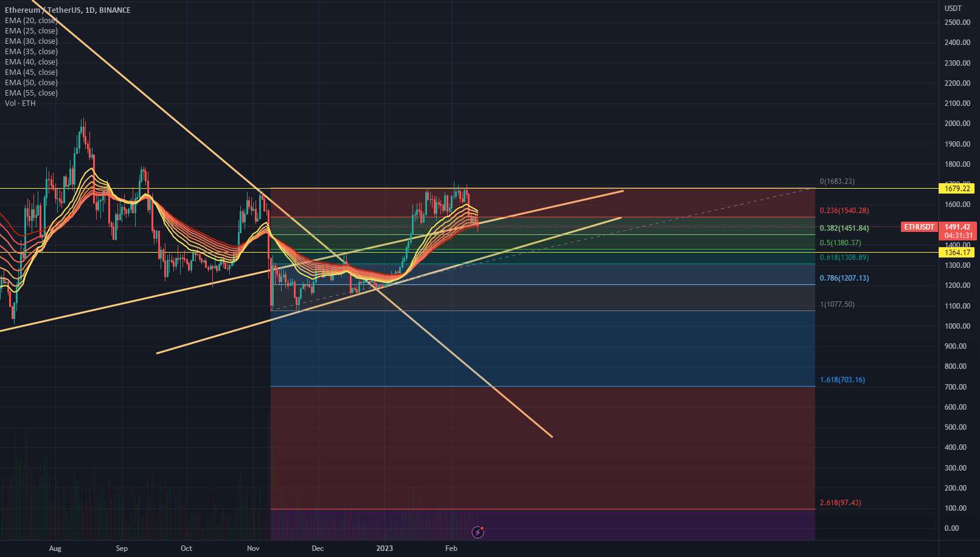Click the lightning bolt event icon near the time axis
The height and width of the screenshot is (557, 980).
[x=478, y=533]
